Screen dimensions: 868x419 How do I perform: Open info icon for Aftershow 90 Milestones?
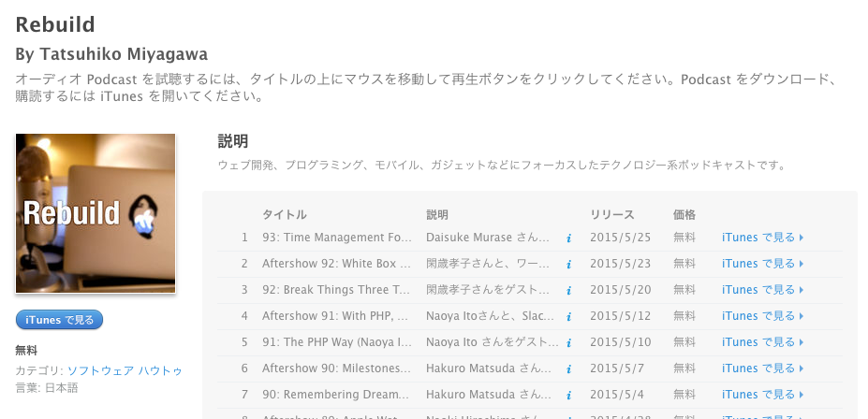[568, 368]
